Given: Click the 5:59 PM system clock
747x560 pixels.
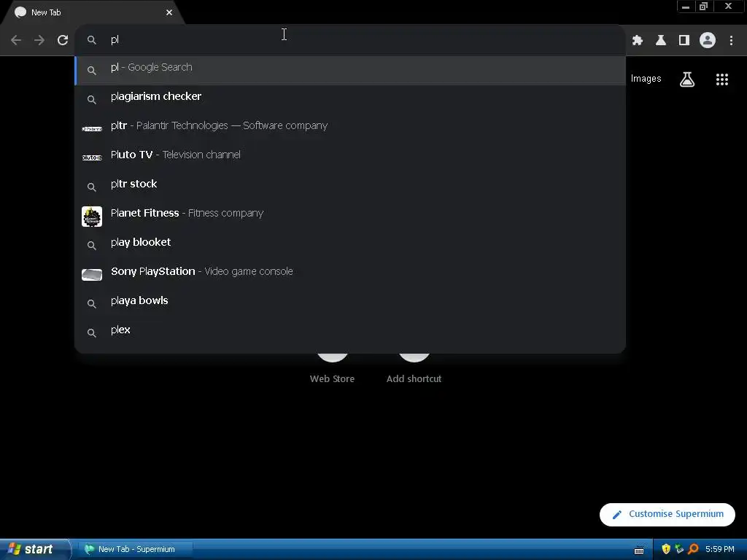Looking at the screenshot, I should pyautogui.click(x=720, y=549).
